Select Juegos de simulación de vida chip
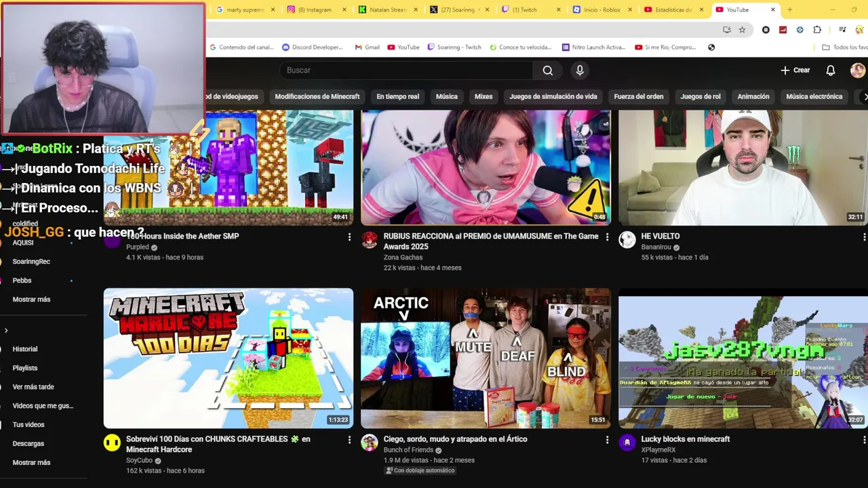This screenshot has width=868, height=488. (x=553, y=96)
